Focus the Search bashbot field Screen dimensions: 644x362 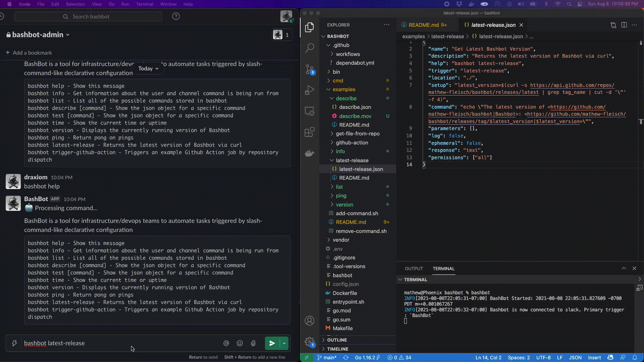click(88, 16)
